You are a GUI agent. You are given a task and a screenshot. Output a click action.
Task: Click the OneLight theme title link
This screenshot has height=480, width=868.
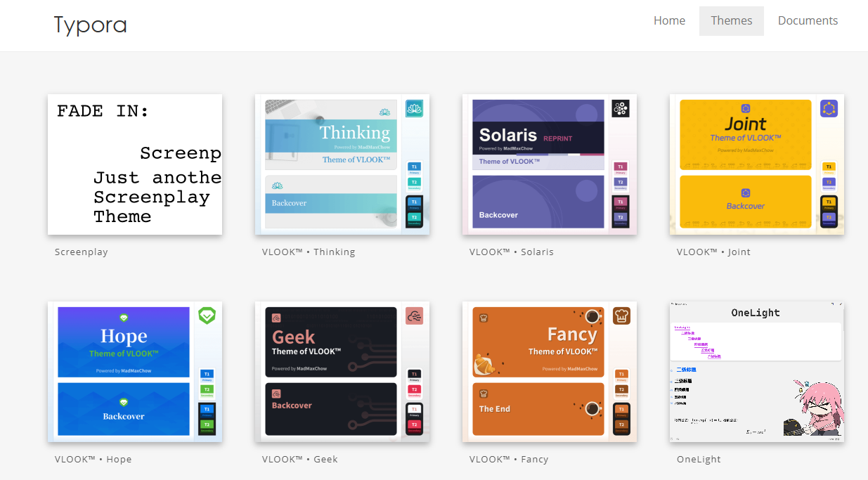click(x=699, y=460)
